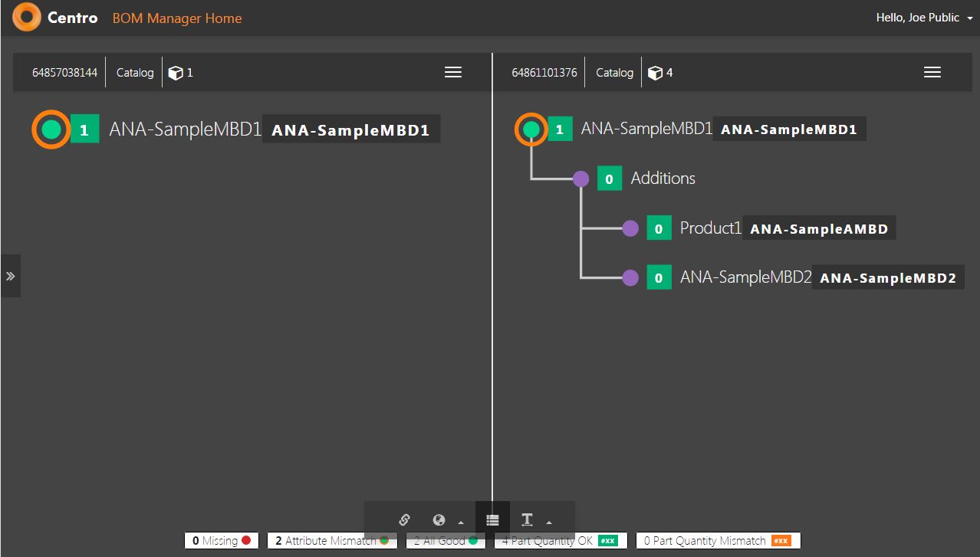Expand the left sidebar with double chevron
The width and height of the screenshot is (980, 557).
pos(10,276)
